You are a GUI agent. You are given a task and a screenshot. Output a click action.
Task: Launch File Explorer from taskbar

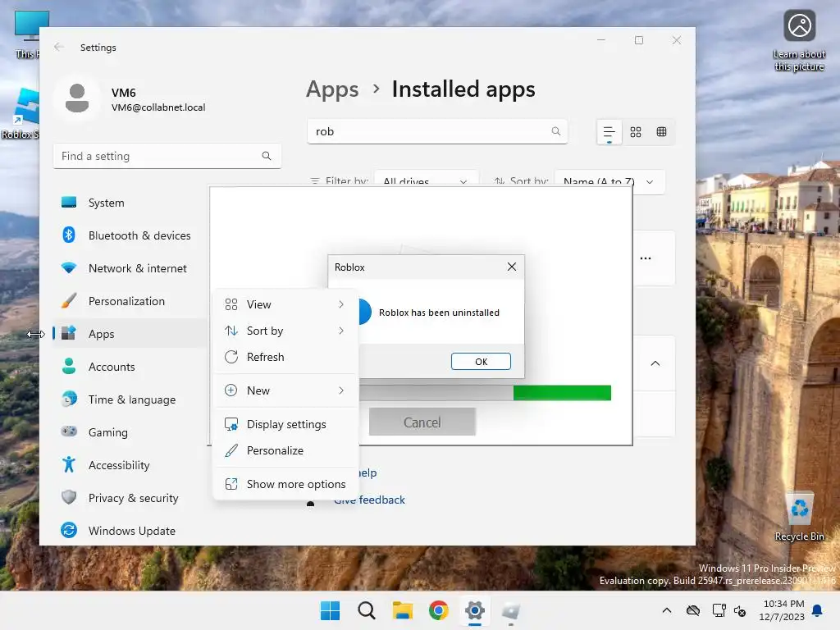402,610
